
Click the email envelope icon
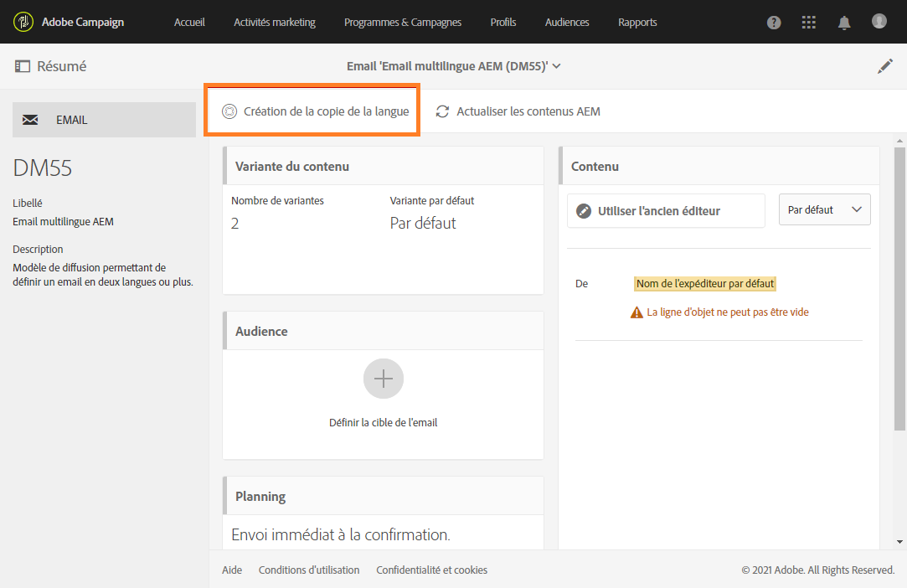pos(30,120)
